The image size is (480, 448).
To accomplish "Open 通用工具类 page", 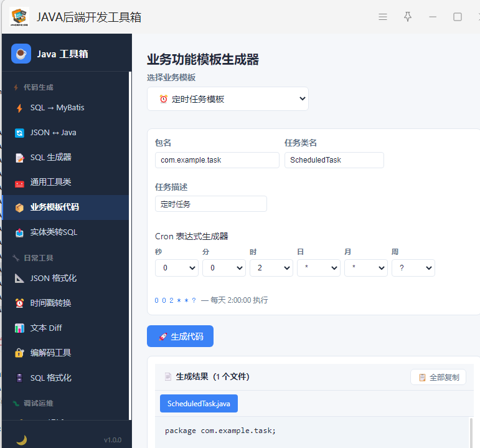I will [x=65, y=183].
